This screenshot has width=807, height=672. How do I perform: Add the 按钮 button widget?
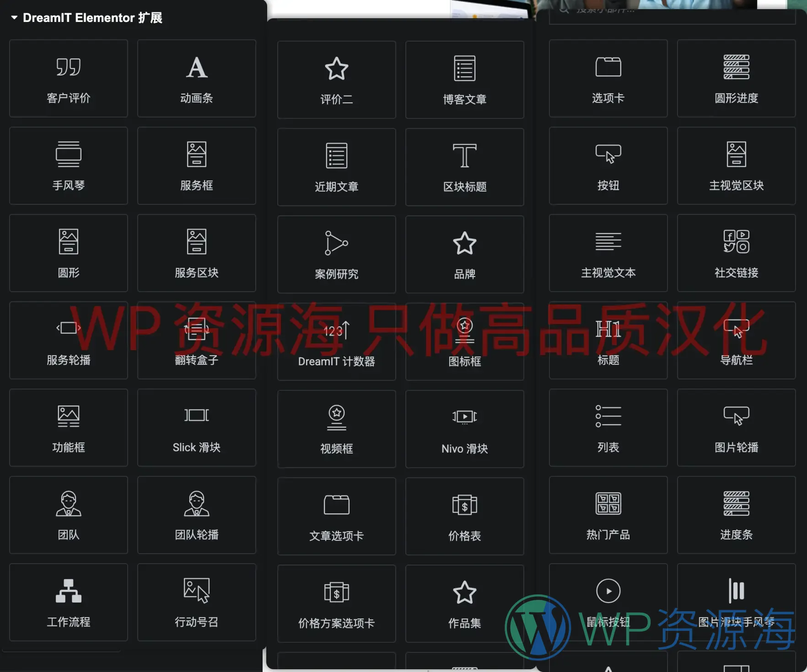pyautogui.click(x=608, y=166)
